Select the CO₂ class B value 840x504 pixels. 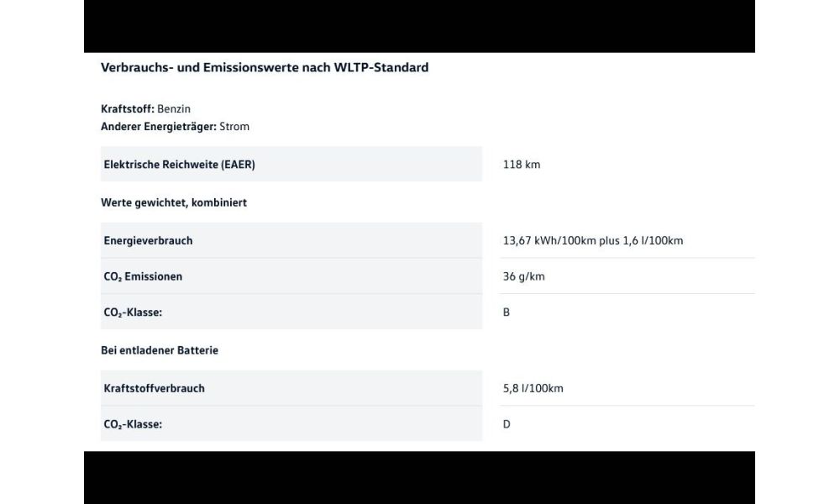point(507,312)
